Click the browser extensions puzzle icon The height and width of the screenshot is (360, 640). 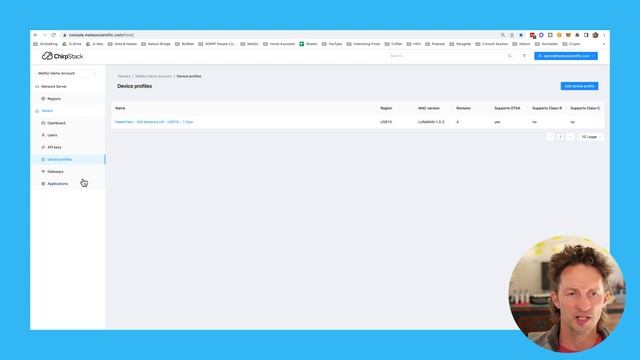click(577, 35)
